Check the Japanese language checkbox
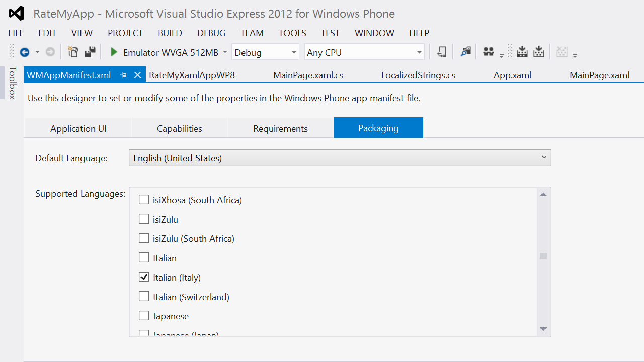The width and height of the screenshot is (644, 362). (x=144, y=316)
